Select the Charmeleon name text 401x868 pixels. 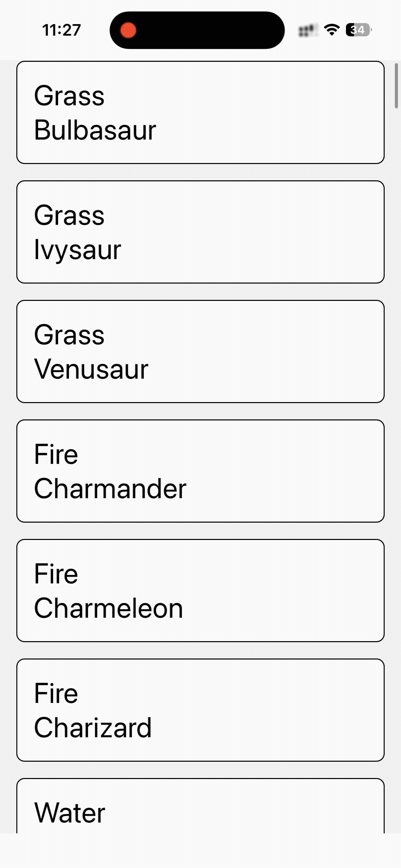click(x=108, y=608)
